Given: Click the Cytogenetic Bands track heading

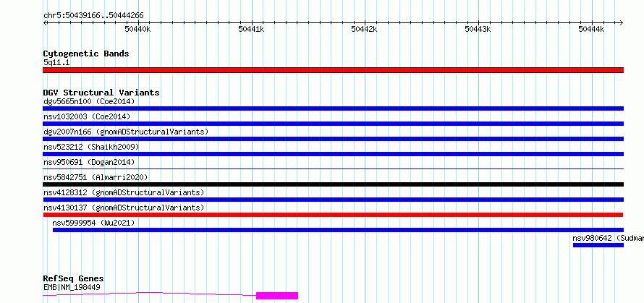Looking at the screenshot, I should pyautogui.click(x=86, y=54).
